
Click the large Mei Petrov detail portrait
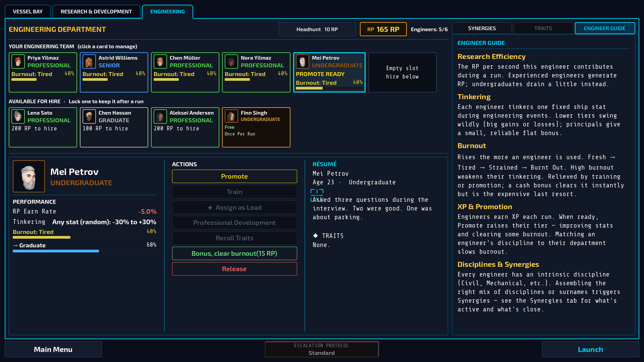tap(29, 176)
